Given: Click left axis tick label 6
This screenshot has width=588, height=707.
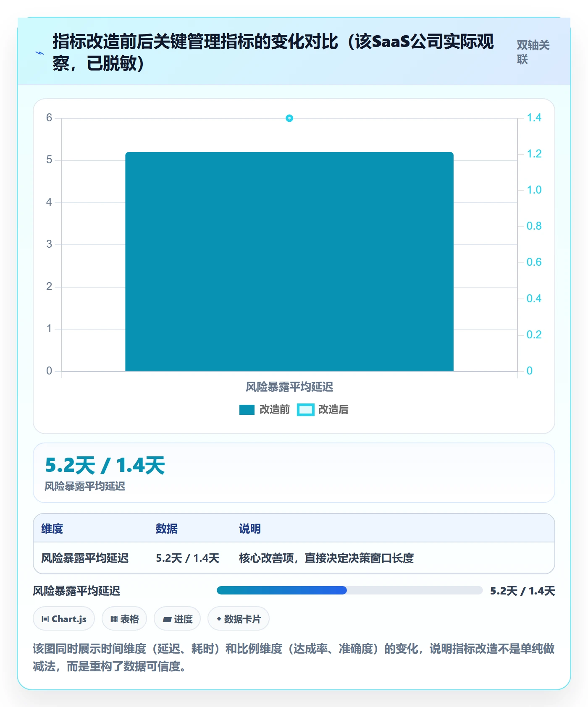Looking at the screenshot, I should click(x=49, y=118).
